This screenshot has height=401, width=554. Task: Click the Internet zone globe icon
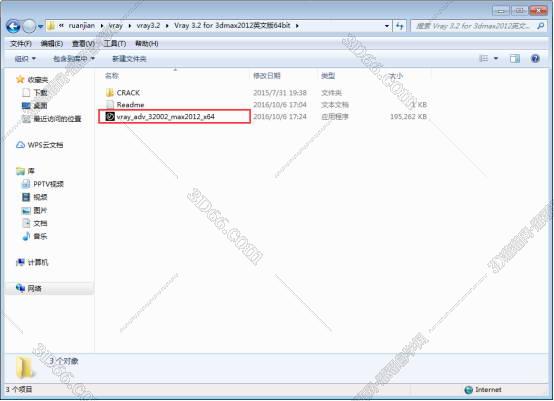tap(469, 390)
